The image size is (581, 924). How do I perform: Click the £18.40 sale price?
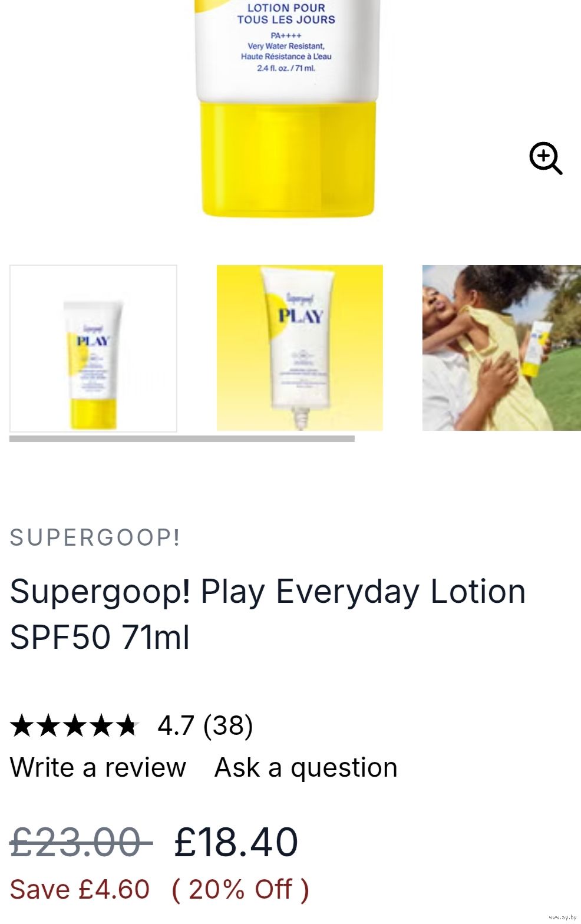tap(236, 841)
